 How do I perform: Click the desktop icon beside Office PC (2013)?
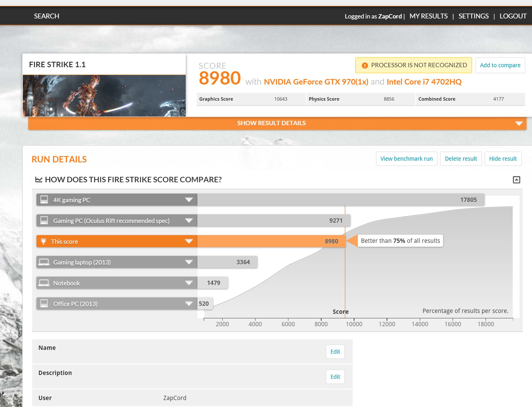pos(44,303)
